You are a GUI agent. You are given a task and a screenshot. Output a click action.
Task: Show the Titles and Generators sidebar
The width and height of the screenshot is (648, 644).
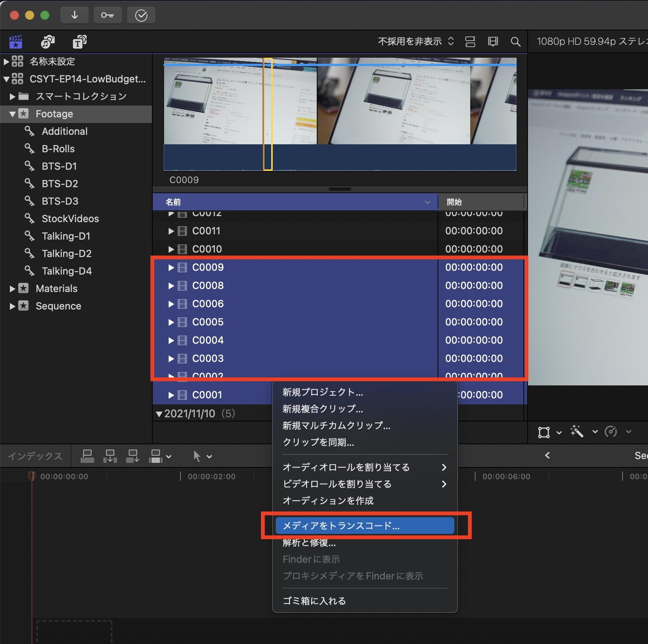[79, 42]
